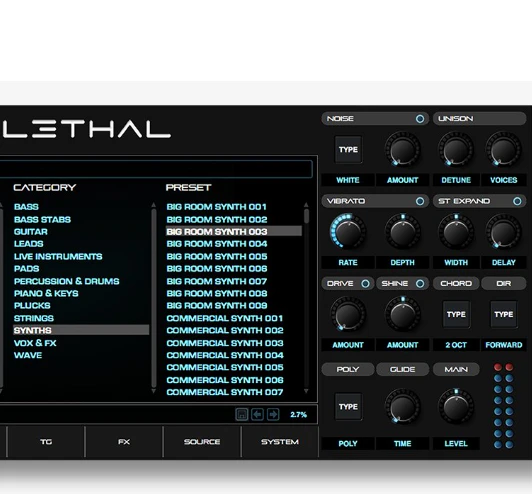Load preset COMMERCIAL SYNTH 004

click(x=225, y=355)
